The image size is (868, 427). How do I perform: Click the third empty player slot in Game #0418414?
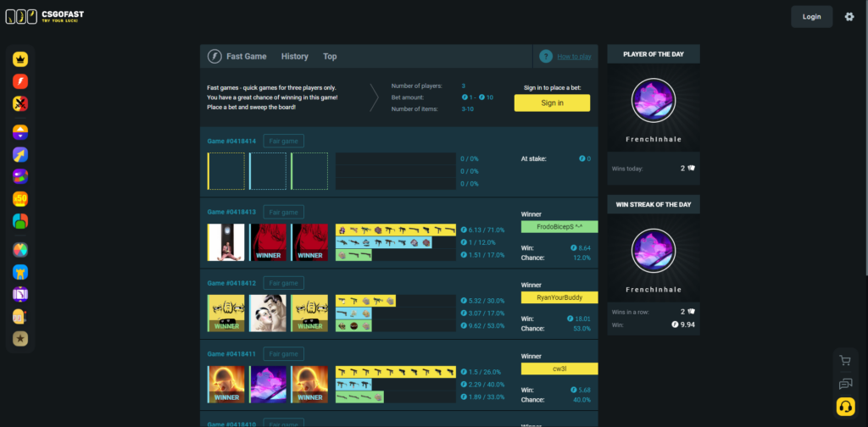point(309,171)
